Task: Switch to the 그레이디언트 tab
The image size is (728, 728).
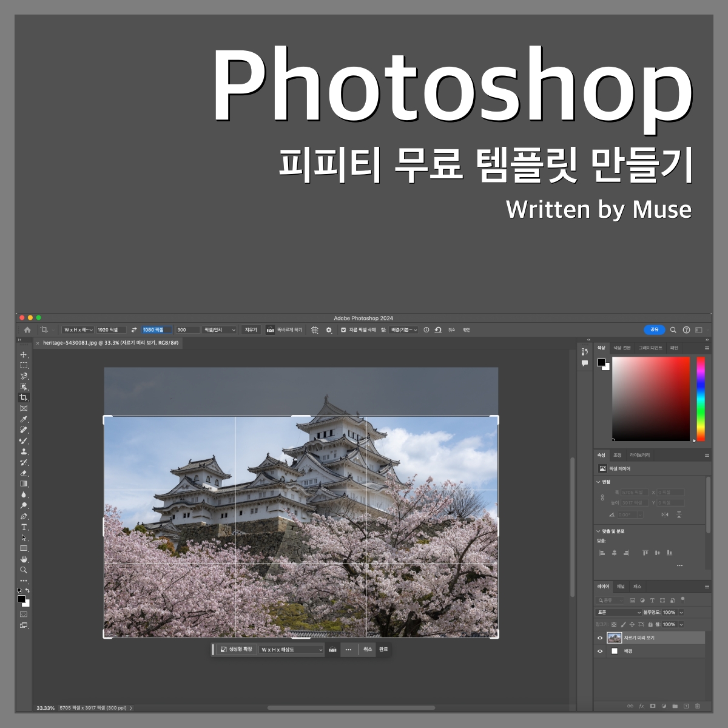Action: tap(650, 348)
